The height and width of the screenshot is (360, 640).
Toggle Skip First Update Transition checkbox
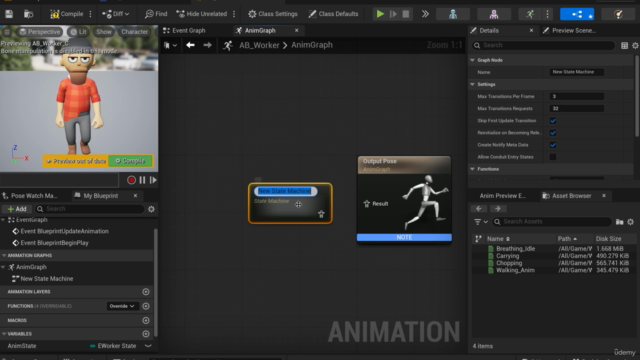[553, 121]
